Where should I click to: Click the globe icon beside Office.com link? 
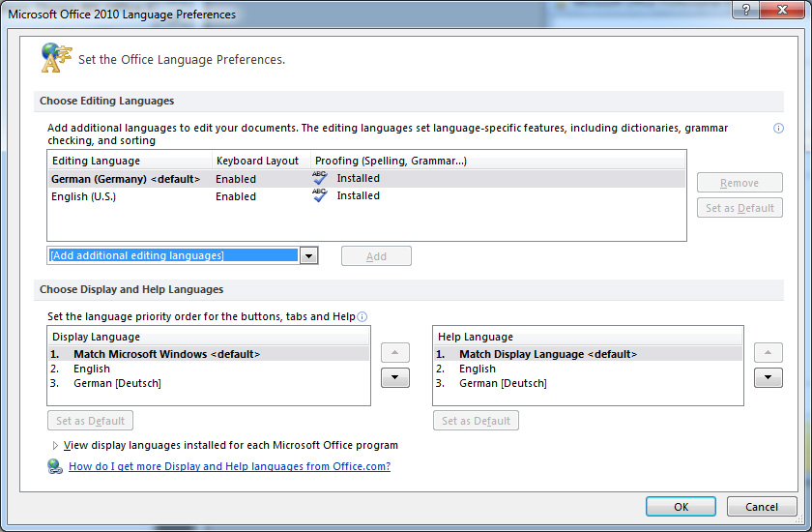pos(55,466)
